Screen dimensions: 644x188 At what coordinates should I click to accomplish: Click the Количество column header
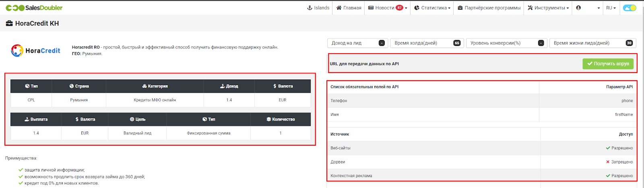click(x=281, y=119)
